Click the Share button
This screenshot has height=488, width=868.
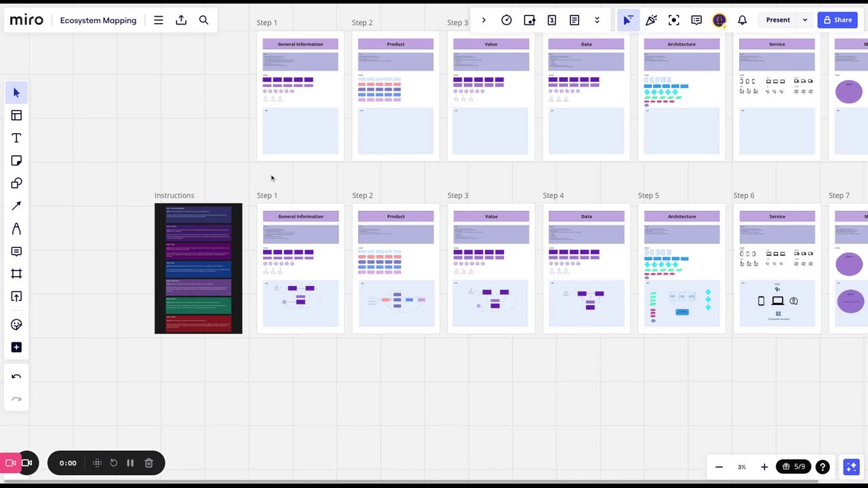pos(837,20)
